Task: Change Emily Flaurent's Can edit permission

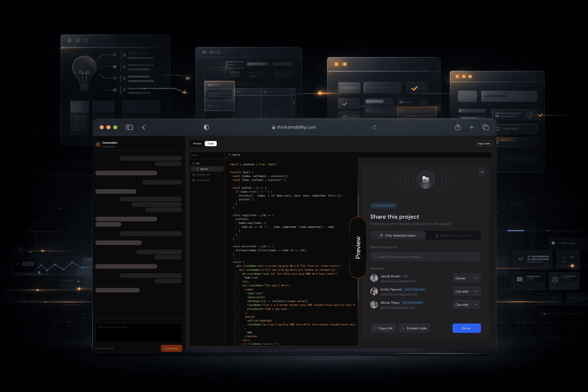Action: pyautogui.click(x=466, y=291)
